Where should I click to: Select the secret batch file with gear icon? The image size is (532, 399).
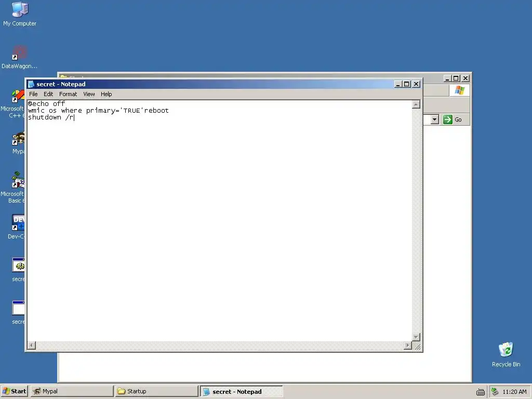click(18, 270)
